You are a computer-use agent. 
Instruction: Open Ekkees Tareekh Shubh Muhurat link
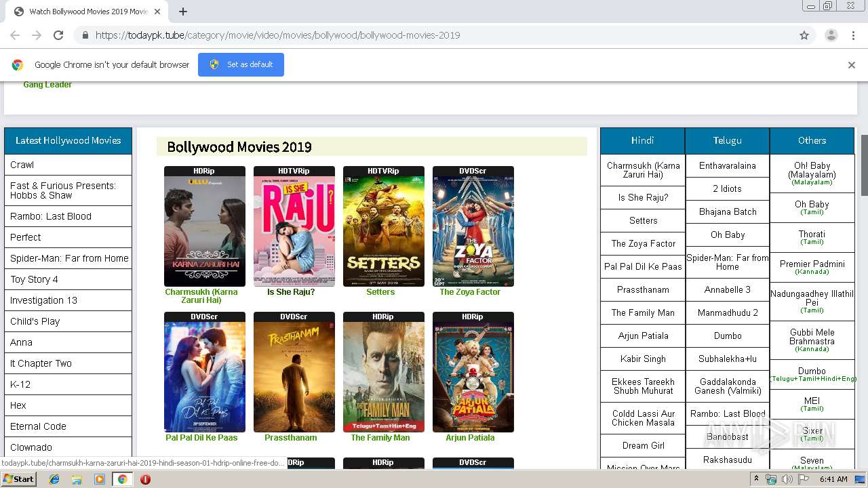tap(643, 386)
